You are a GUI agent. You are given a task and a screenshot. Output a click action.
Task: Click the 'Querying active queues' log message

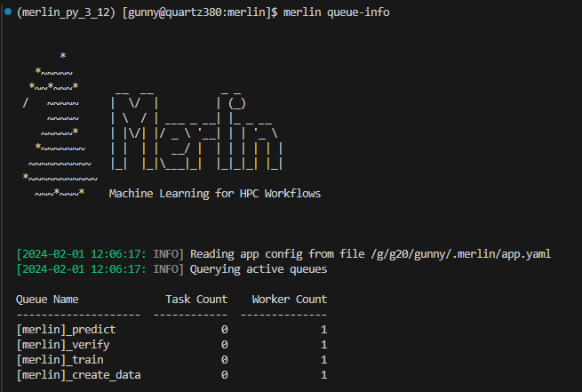click(x=259, y=269)
